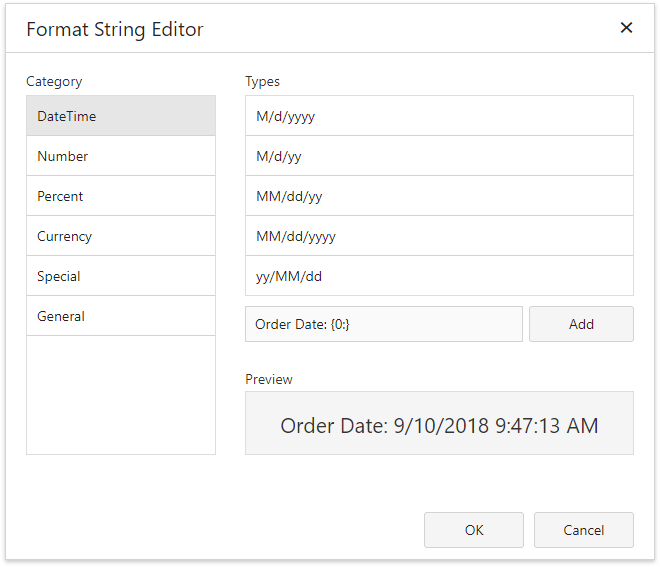This screenshot has width=660, height=567.
Task: Click the Format String Editor title
Action: pos(115,29)
